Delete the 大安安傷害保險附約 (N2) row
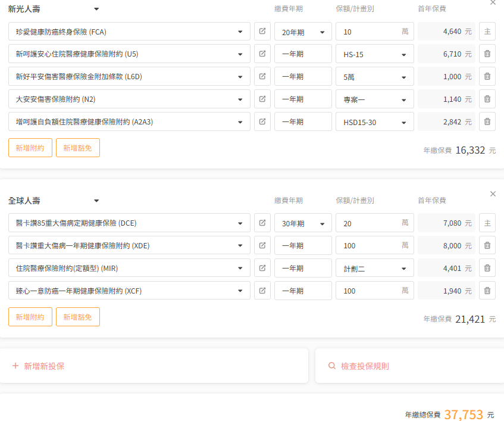Image resolution: width=504 pixels, height=421 pixels. [487, 99]
